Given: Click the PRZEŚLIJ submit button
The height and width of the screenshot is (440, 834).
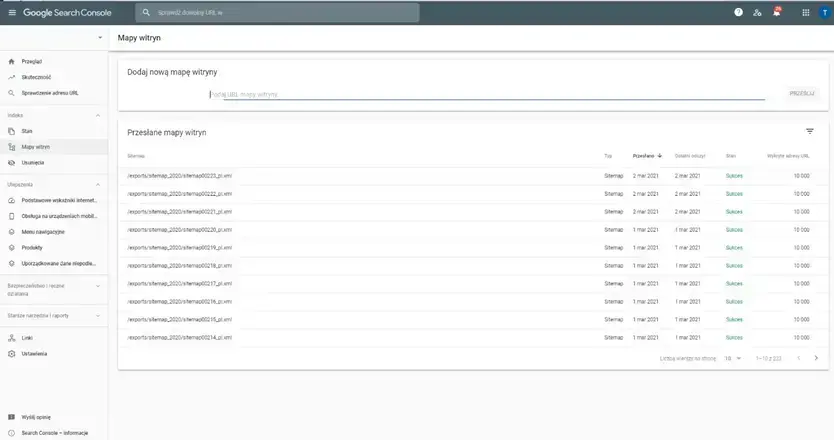Looking at the screenshot, I should pyautogui.click(x=801, y=93).
